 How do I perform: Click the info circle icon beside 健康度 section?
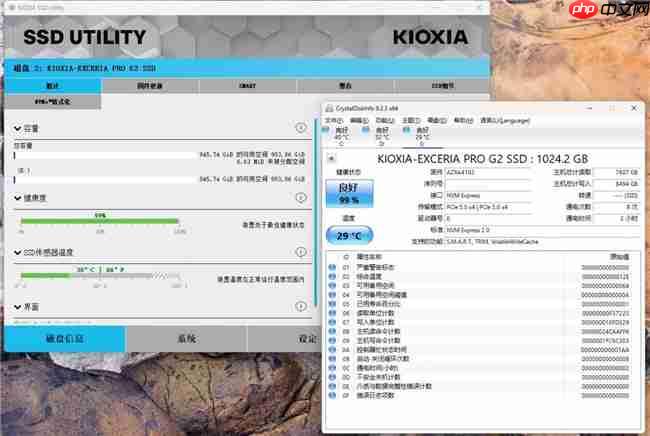point(301,197)
